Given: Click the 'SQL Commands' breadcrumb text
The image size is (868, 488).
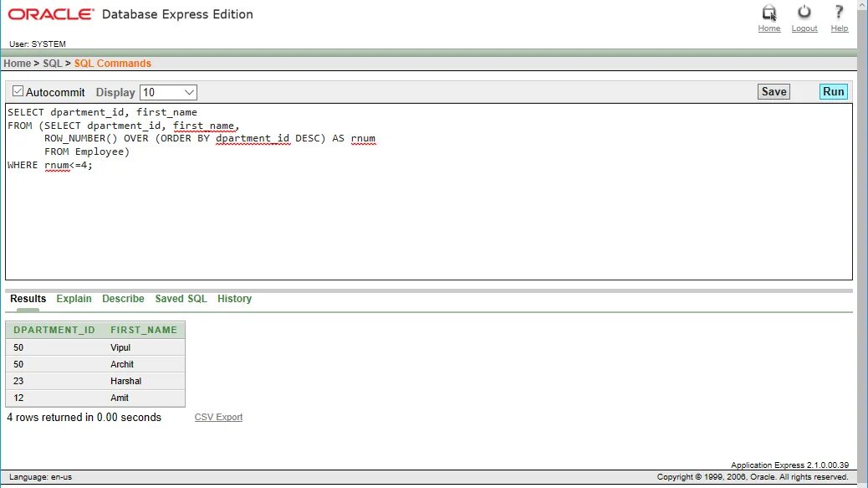Looking at the screenshot, I should [x=112, y=63].
